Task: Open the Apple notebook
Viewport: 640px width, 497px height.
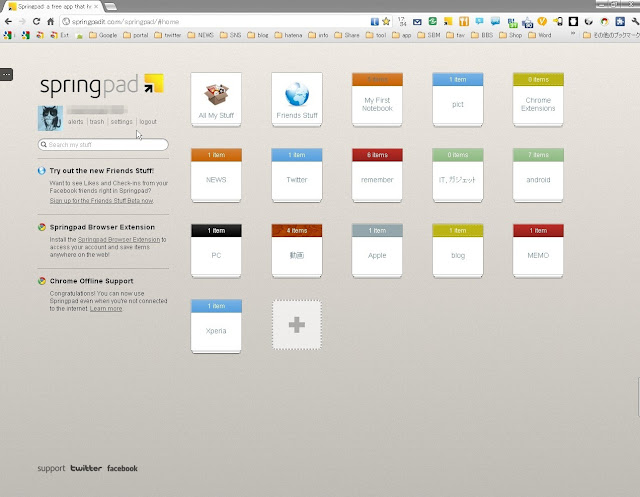Action: 377,251
